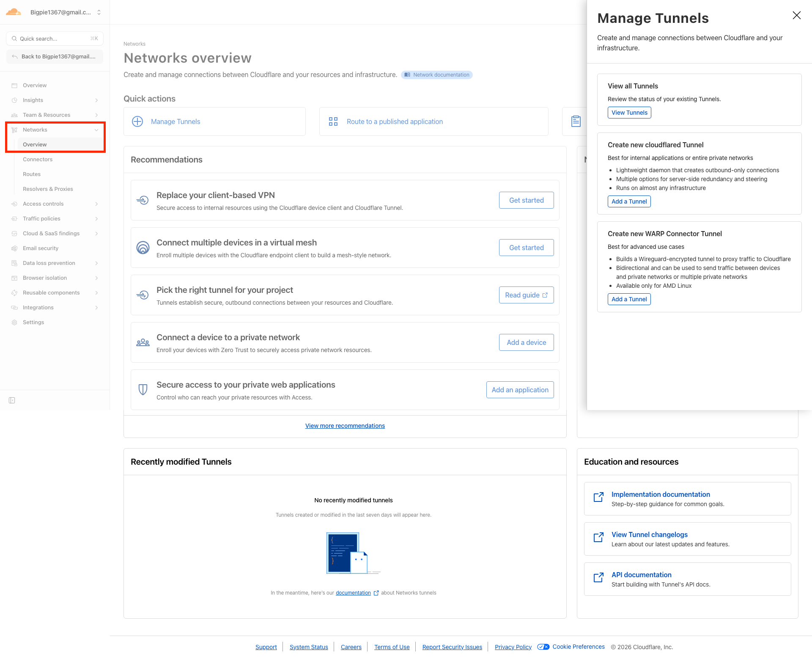Click the Implementation documentation external link icon
812x661 pixels.
click(x=598, y=497)
